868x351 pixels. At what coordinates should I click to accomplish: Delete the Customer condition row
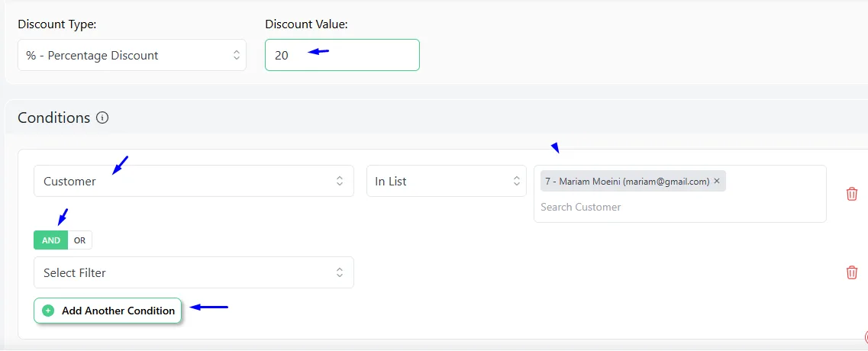[852, 194]
